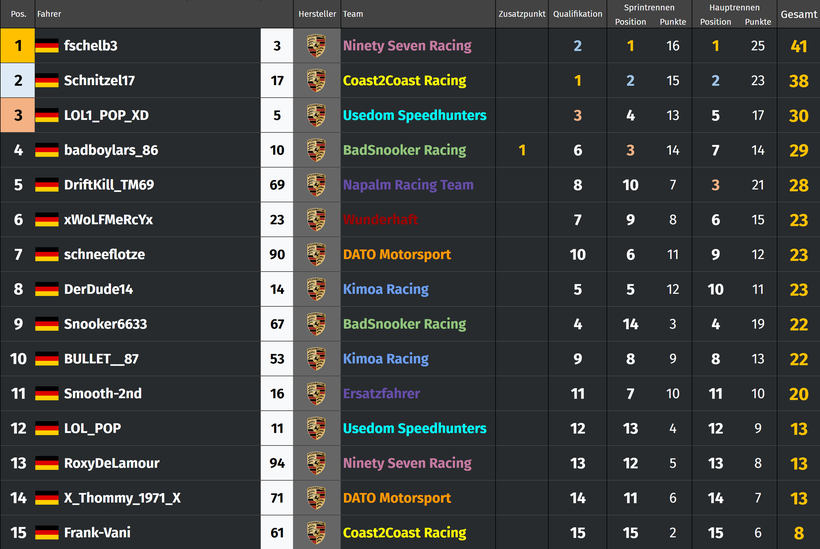The height and width of the screenshot is (549, 820).
Task: Open the Napalm Racing Team link
Action: 408,185
